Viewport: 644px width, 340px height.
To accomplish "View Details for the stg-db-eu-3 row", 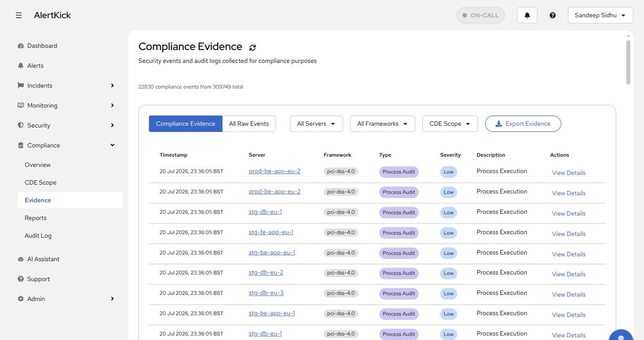I will coord(569,295).
